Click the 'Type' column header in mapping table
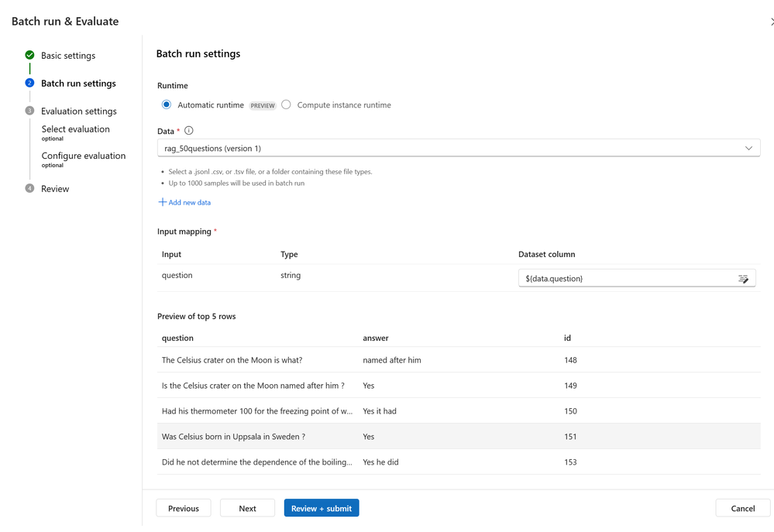Image resolution: width=774 pixels, height=532 pixels. 289,254
